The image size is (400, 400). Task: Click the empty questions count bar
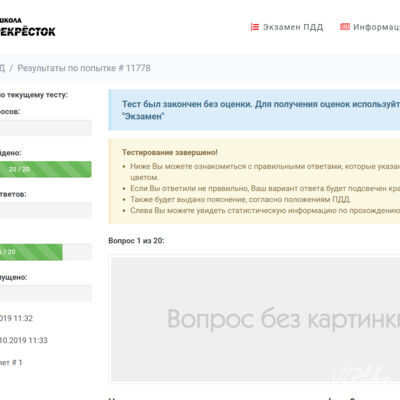(46, 128)
